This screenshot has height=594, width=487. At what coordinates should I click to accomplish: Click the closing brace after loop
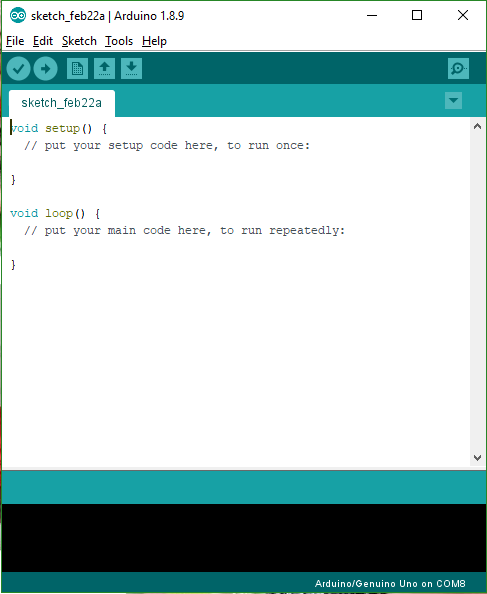point(13,264)
